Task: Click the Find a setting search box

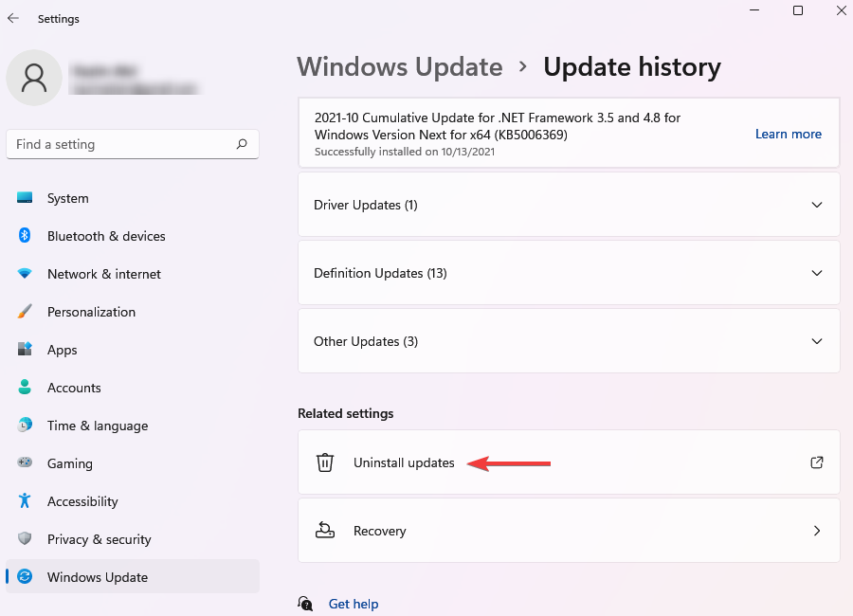Action: (132, 144)
